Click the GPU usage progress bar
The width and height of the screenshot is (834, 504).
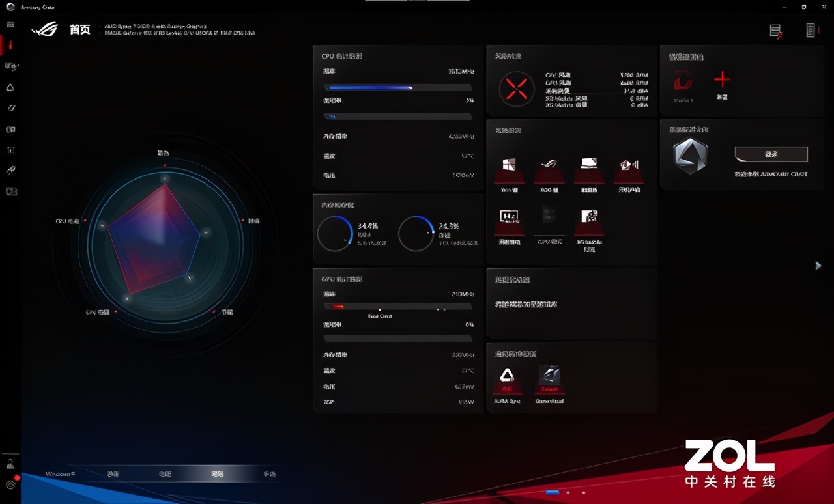coord(398,339)
